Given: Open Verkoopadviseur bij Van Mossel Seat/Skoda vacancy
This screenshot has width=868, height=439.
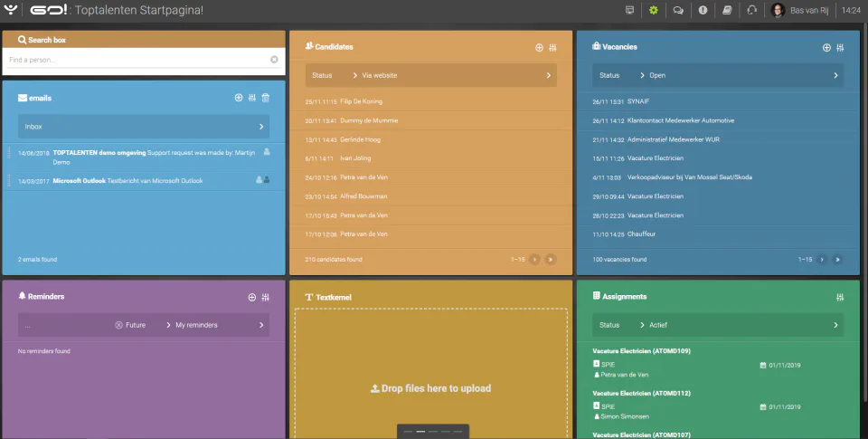Looking at the screenshot, I should pyautogui.click(x=690, y=177).
